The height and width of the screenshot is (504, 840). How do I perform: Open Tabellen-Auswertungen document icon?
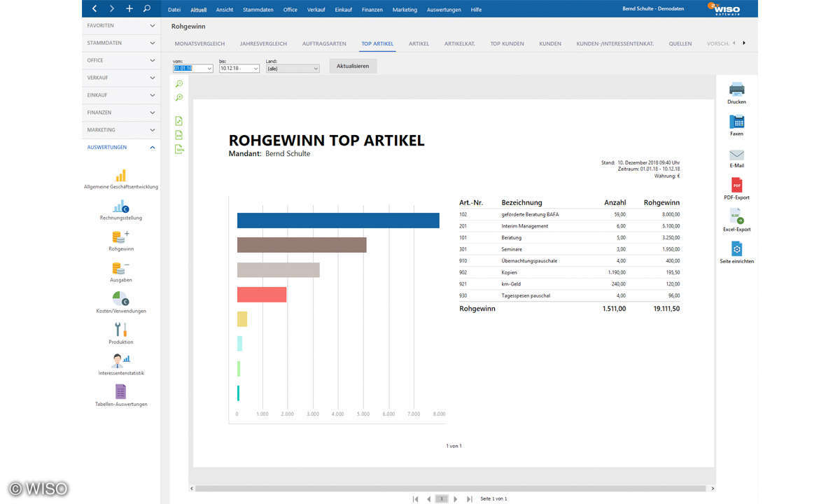(x=120, y=391)
